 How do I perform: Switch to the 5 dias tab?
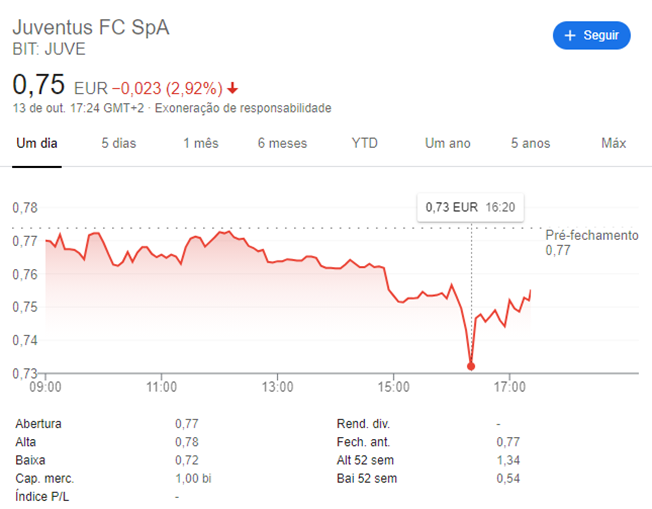point(118,143)
